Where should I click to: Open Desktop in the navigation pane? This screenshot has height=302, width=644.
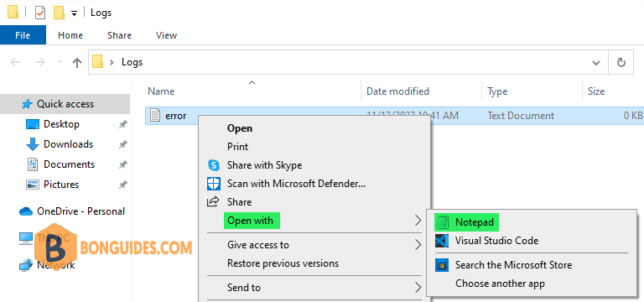[x=61, y=124]
